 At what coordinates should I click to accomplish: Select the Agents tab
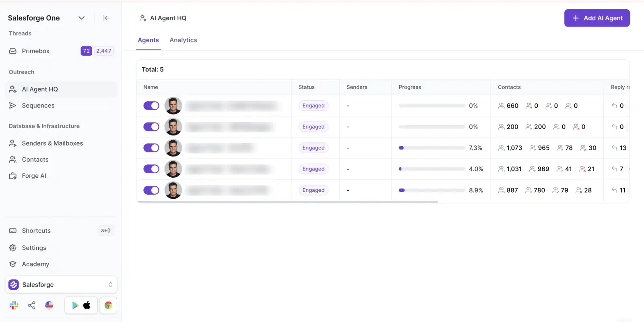point(148,40)
